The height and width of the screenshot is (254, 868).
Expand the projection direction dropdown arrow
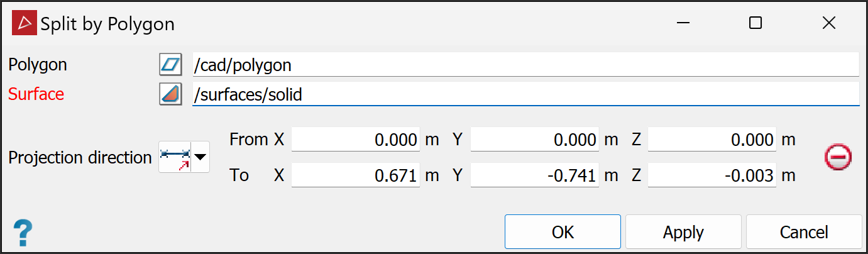pos(201,157)
